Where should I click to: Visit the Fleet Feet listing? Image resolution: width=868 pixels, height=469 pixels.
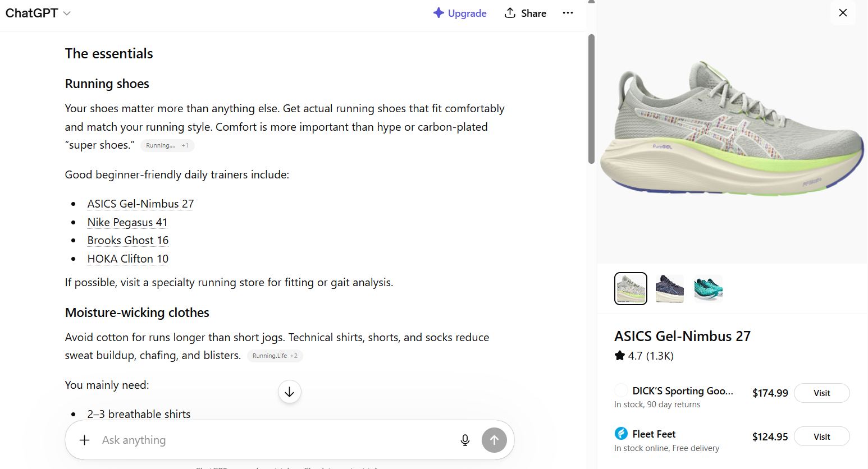[x=821, y=437]
